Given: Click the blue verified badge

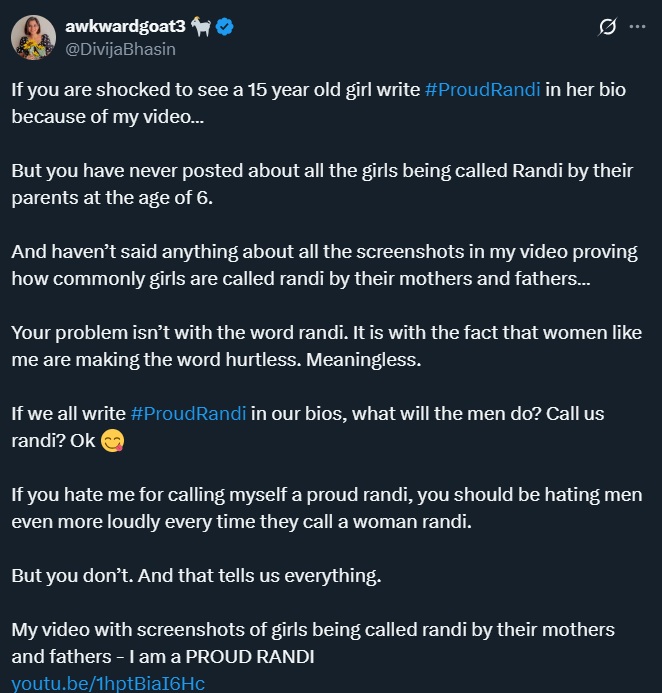Looking at the screenshot, I should point(226,28).
